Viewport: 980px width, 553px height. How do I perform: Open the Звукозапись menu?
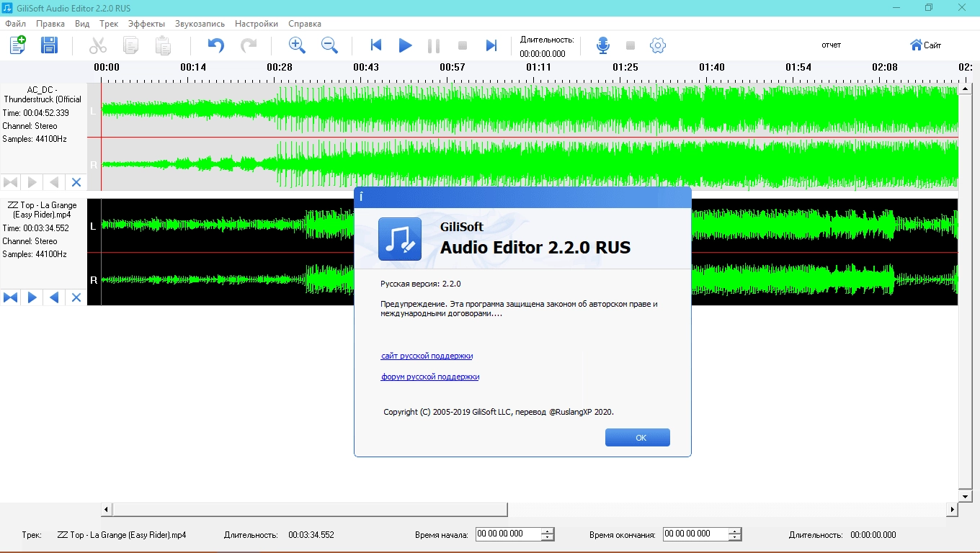[x=200, y=24]
